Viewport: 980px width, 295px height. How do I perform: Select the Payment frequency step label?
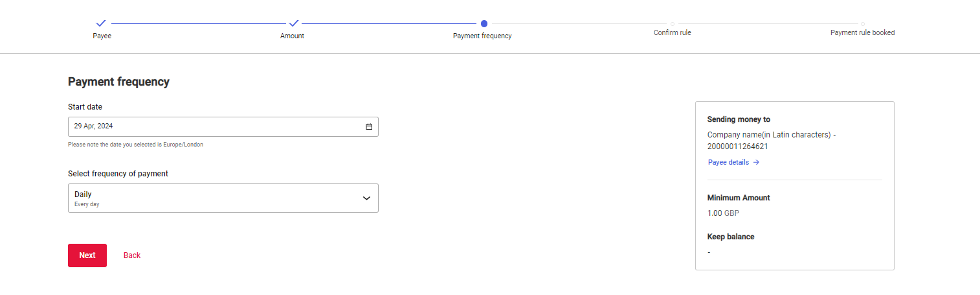click(482, 36)
